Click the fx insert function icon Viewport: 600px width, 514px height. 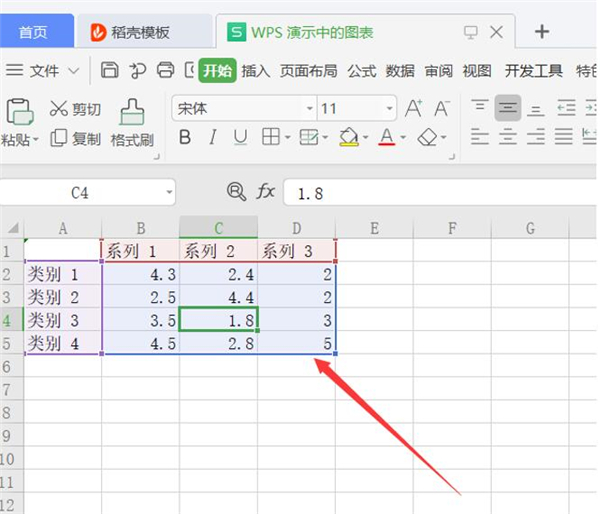coord(266,191)
